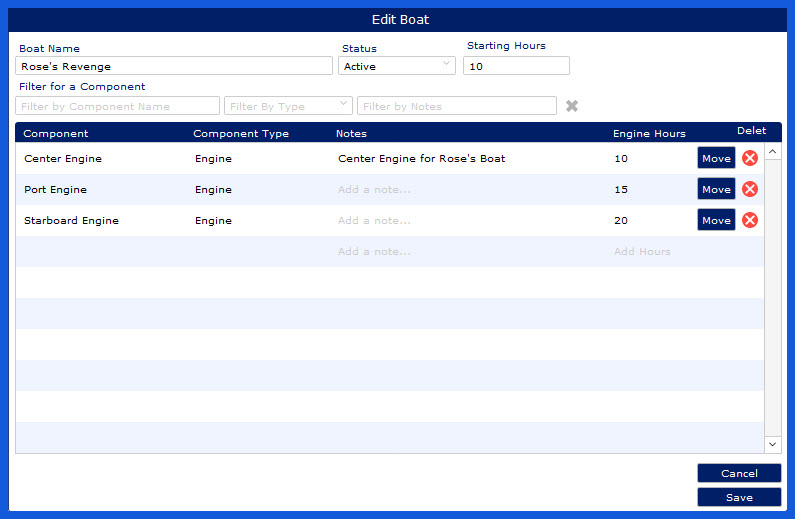Open the Status dropdown
This screenshot has width=795, height=519.
[x=397, y=66]
